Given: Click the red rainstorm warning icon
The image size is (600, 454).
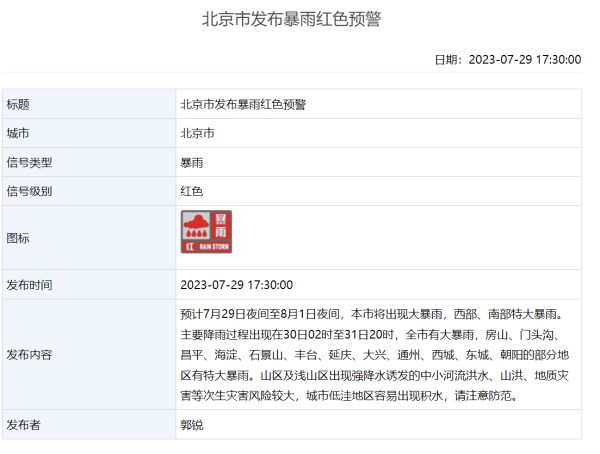Looking at the screenshot, I should pyautogui.click(x=206, y=231).
